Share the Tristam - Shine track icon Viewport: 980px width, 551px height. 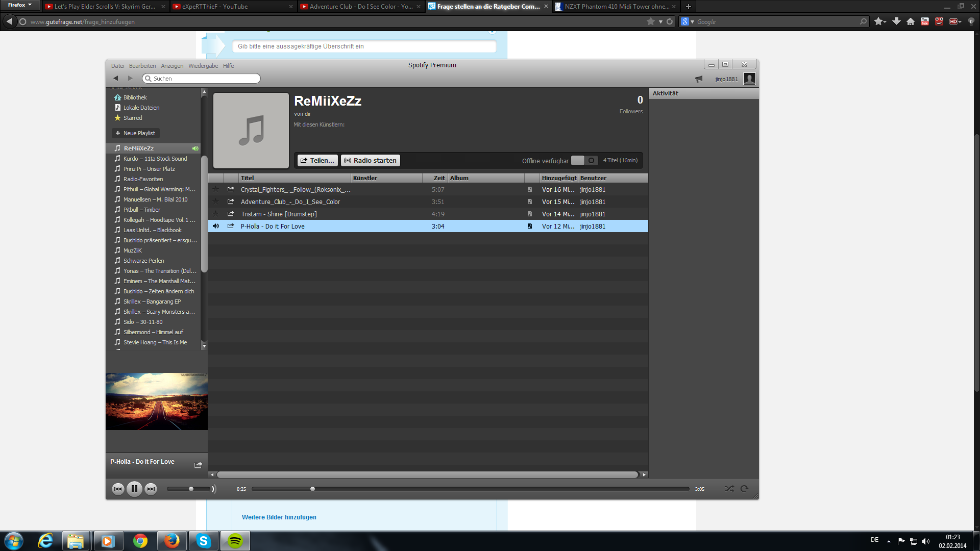(231, 214)
